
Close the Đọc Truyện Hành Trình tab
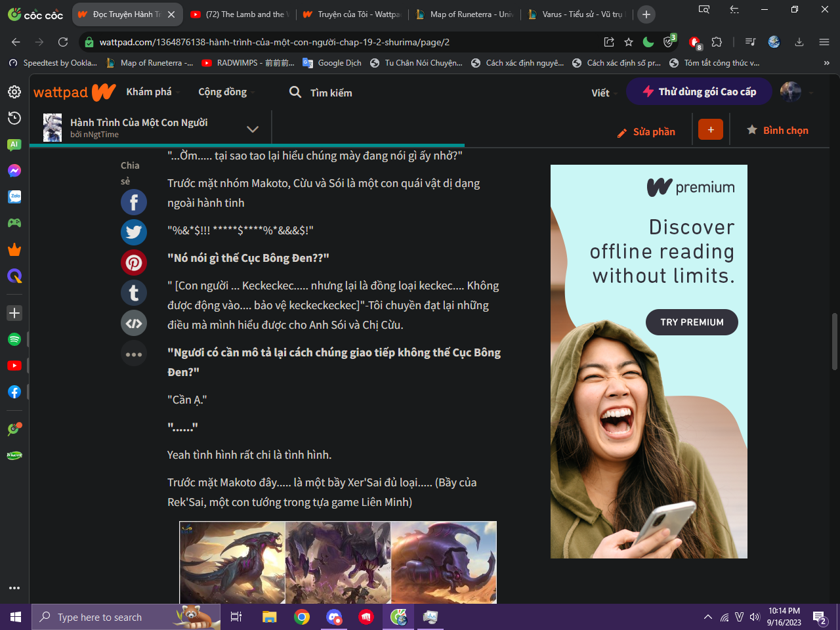click(171, 14)
